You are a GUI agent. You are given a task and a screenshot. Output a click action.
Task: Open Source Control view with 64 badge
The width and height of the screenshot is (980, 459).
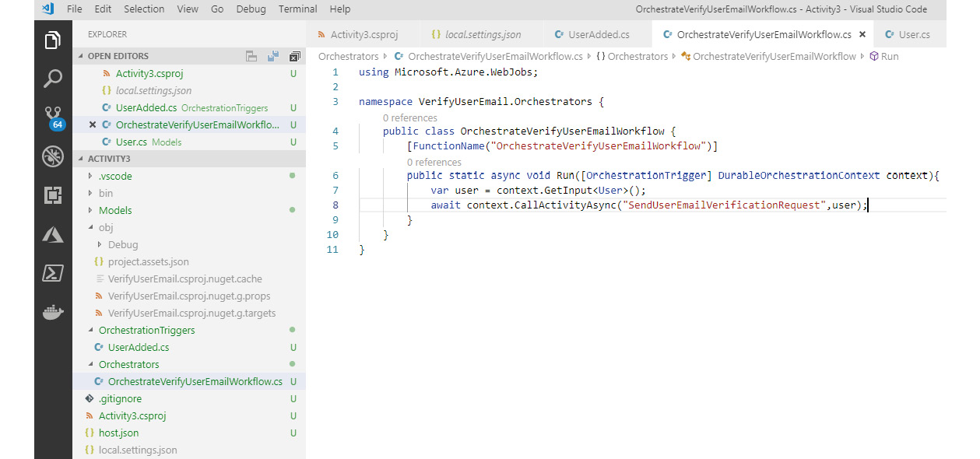[53, 117]
